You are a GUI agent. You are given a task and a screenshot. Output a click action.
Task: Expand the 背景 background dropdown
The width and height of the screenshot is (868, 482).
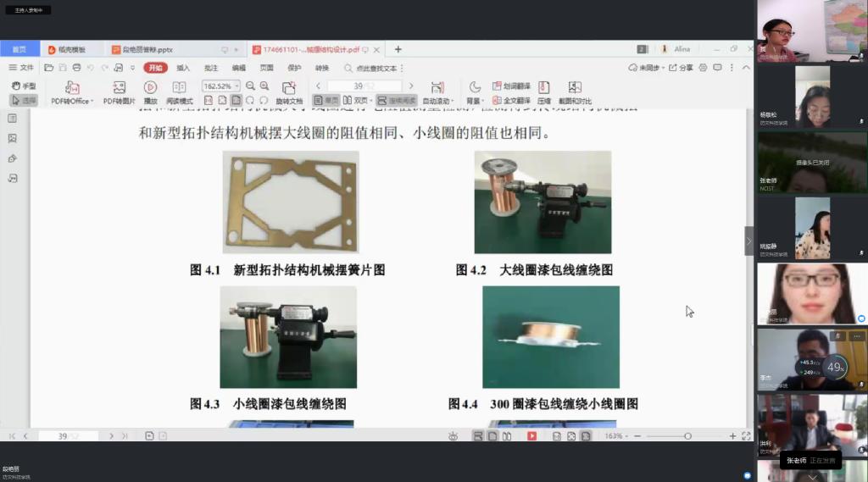pos(474,100)
